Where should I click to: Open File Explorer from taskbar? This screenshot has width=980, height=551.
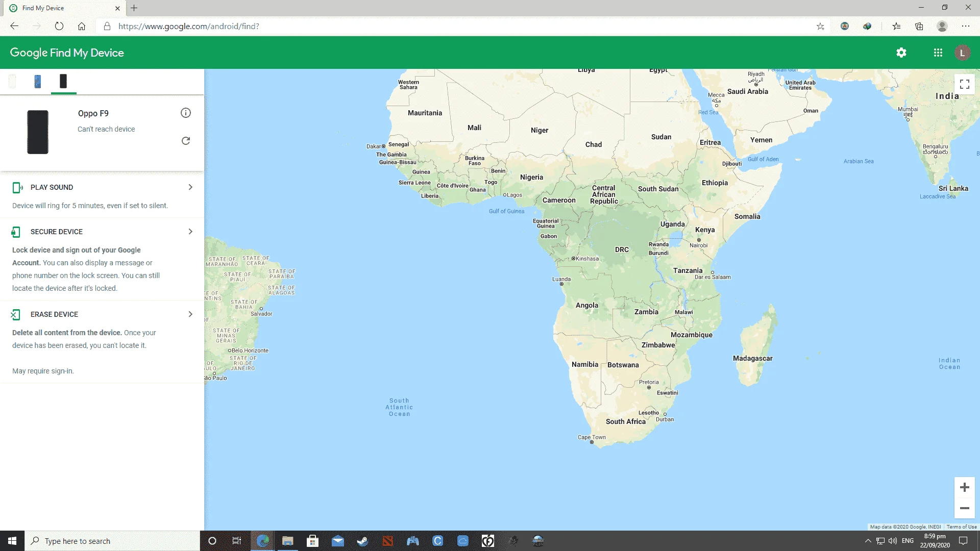pos(288,541)
